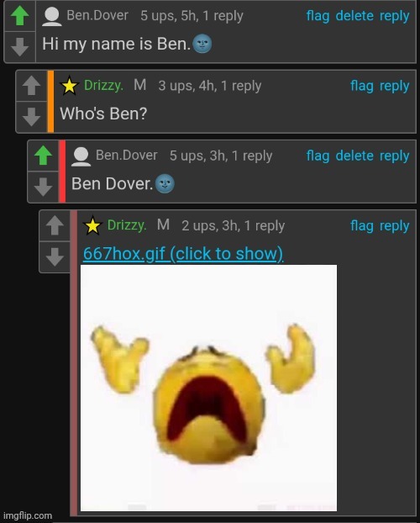The height and width of the screenshot is (523, 420).
Task: Downvote Drizzy's gif comment
Action: click(55, 256)
